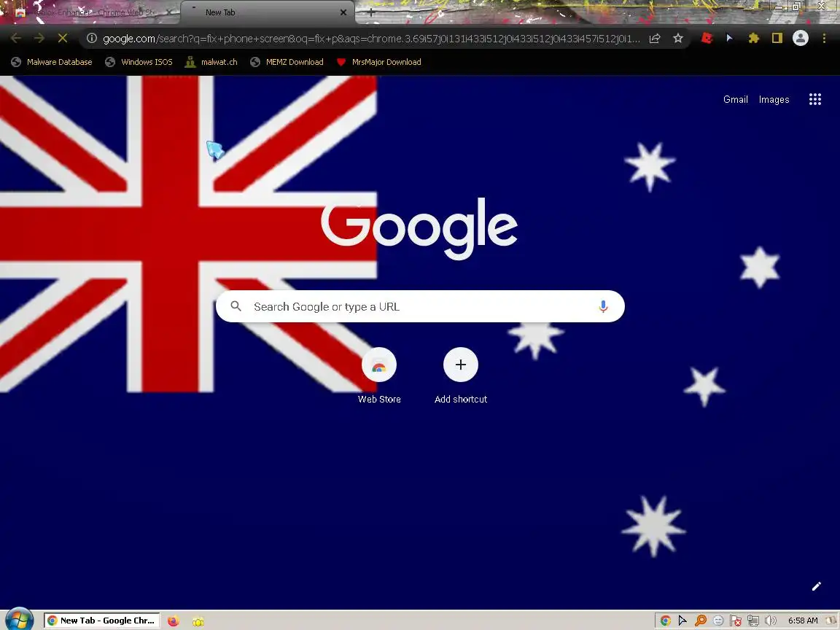Show the clock reading 6:58 AM

tap(803, 621)
